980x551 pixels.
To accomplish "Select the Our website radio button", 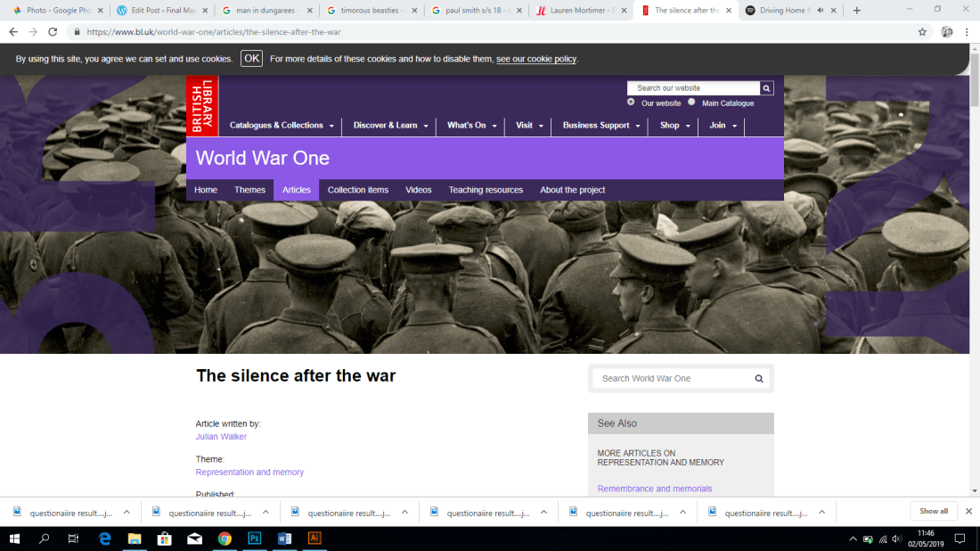I will click(x=633, y=103).
